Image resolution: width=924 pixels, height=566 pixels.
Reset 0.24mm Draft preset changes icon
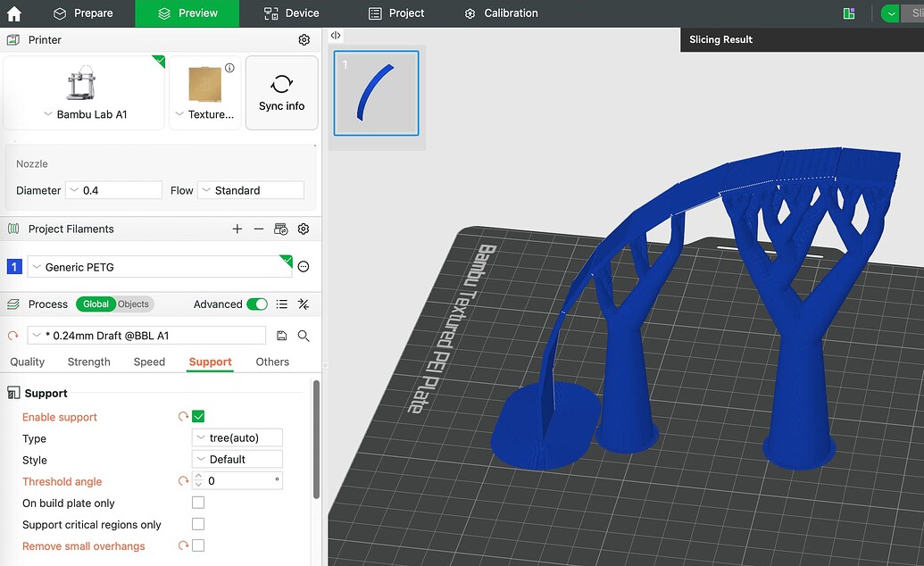click(x=13, y=336)
